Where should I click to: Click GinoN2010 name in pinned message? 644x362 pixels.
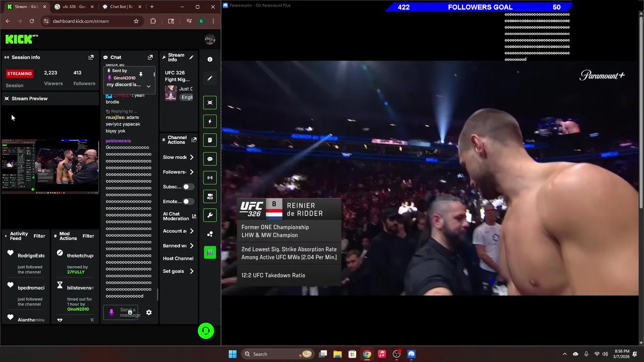124,78
